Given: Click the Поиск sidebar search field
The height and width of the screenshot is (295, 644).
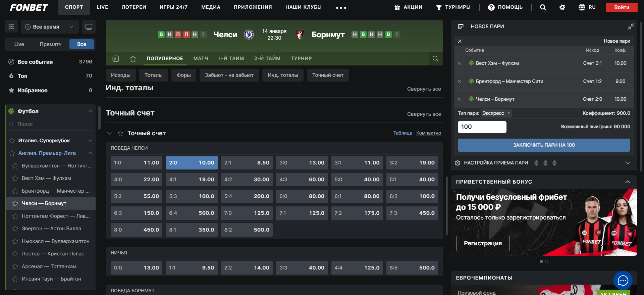Looking at the screenshot, I should tap(50, 125).
